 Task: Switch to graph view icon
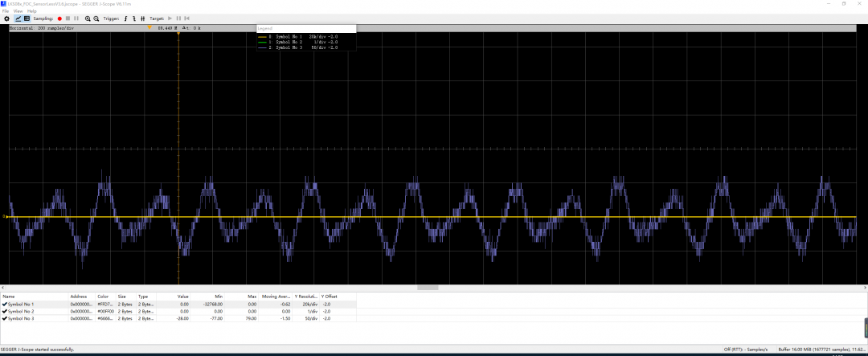(x=18, y=18)
